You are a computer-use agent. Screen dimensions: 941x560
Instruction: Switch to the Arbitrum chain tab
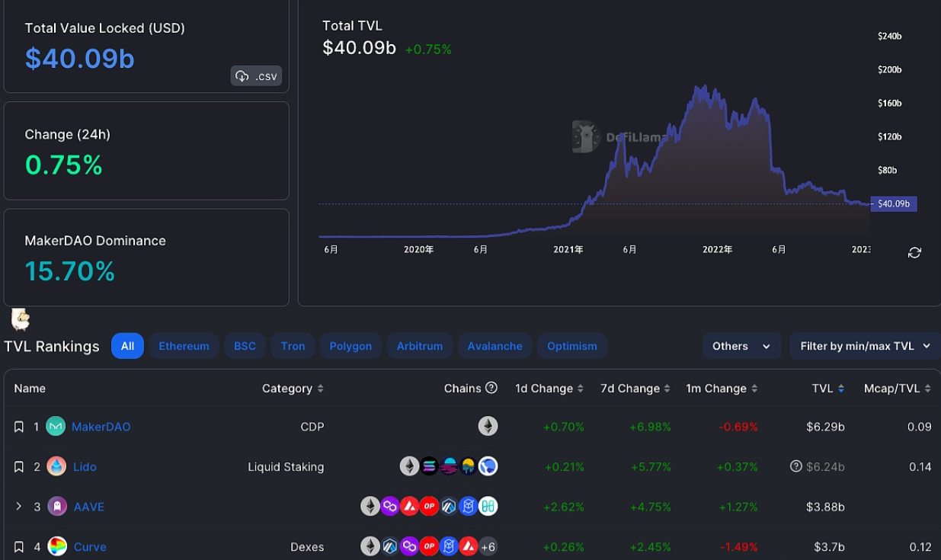point(419,346)
